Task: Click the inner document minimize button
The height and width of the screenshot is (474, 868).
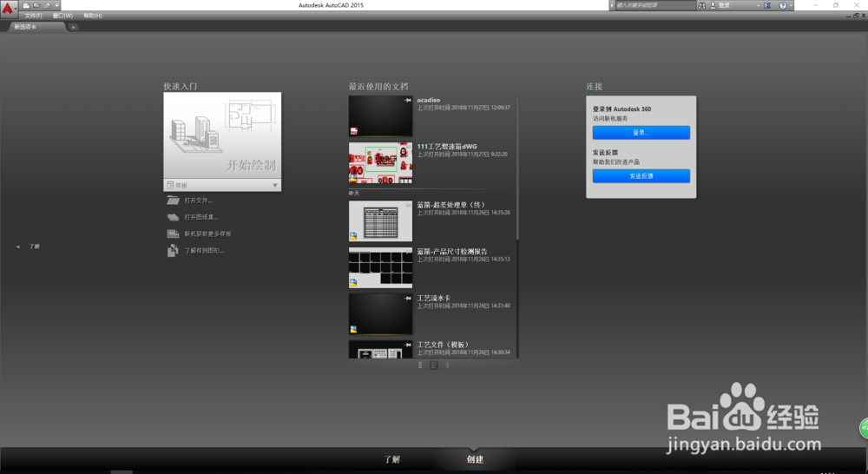Action: pos(849,16)
